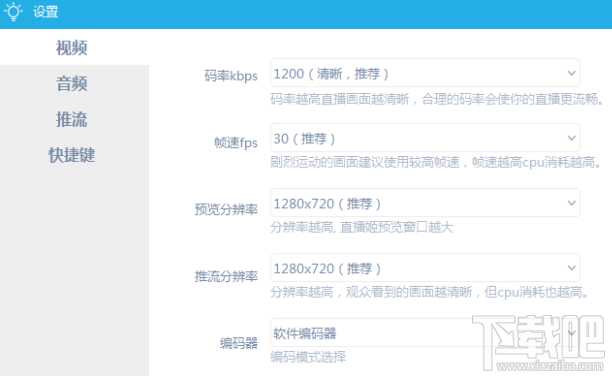This screenshot has height=376, width=612.
Task: Open the 推流分辨率 dropdown
Action: click(425, 268)
